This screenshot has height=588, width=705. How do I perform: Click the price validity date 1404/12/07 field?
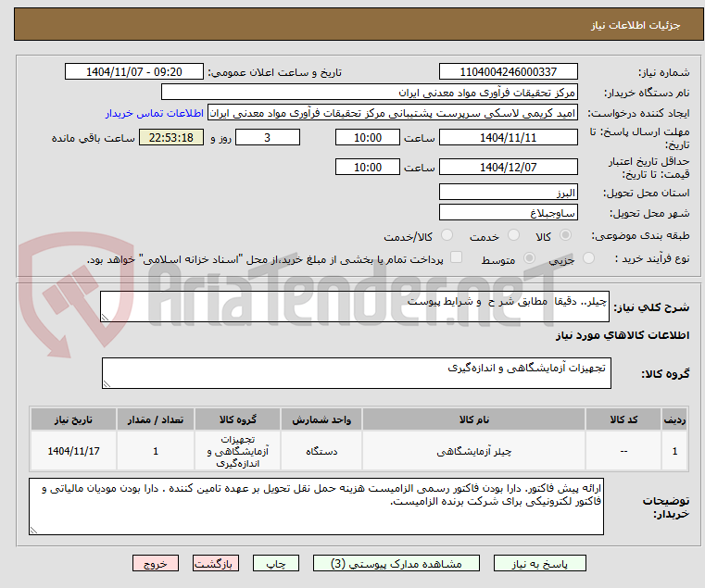508,168
